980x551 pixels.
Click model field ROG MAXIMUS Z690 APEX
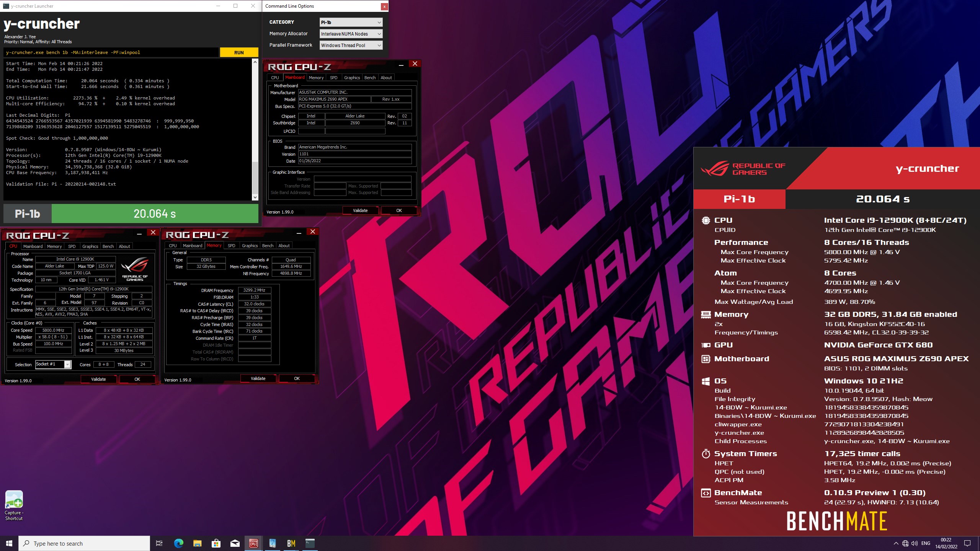click(334, 99)
